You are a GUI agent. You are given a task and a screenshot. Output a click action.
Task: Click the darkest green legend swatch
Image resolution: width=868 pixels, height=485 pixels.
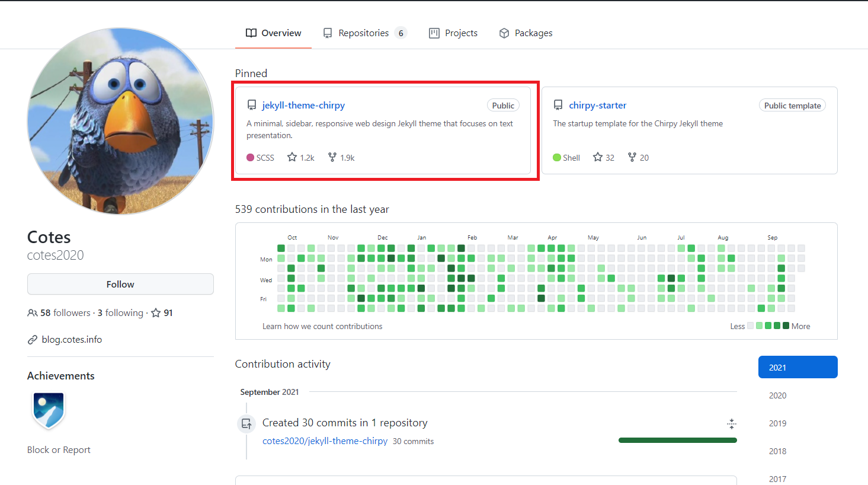786,326
